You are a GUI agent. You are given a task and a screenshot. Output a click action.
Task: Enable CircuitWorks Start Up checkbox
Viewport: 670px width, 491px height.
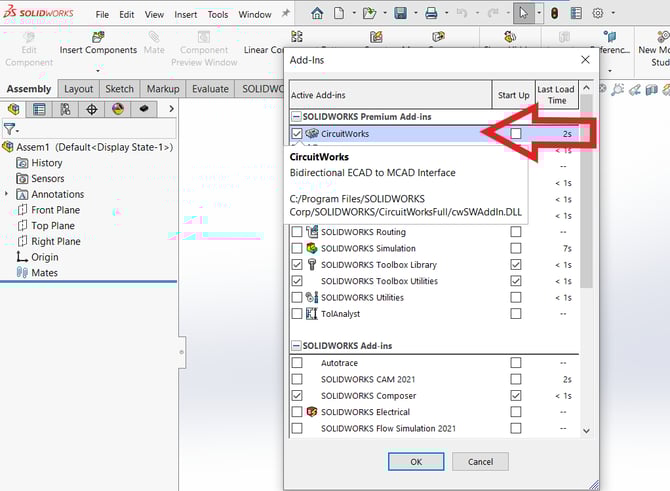[x=516, y=134]
